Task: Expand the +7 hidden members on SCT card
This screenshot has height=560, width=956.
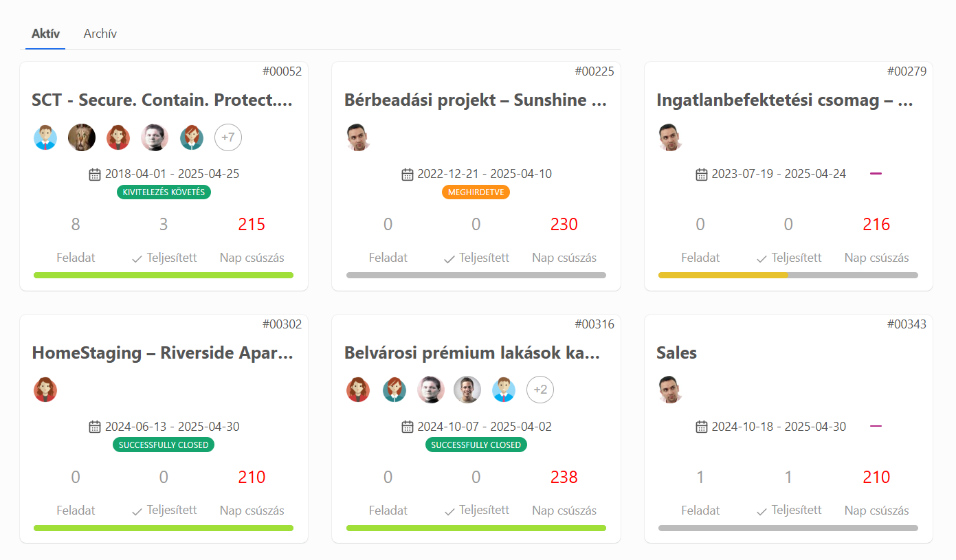Action: 227,137
